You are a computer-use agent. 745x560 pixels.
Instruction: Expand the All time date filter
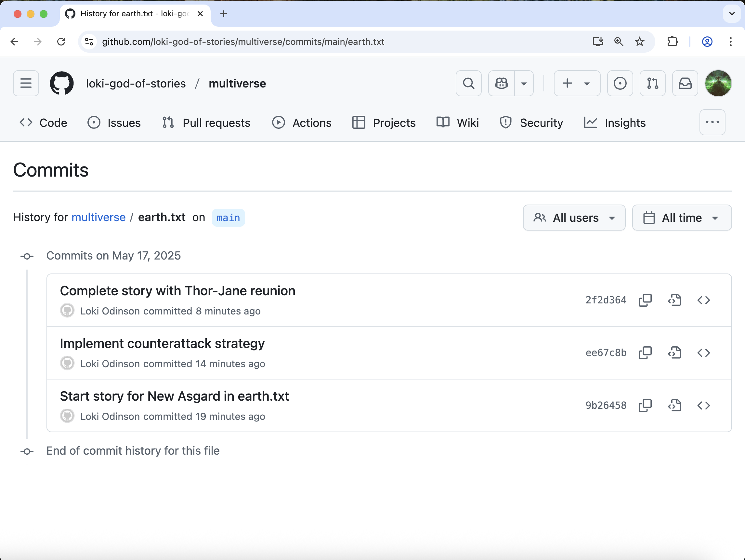click(x=682, y=218)
